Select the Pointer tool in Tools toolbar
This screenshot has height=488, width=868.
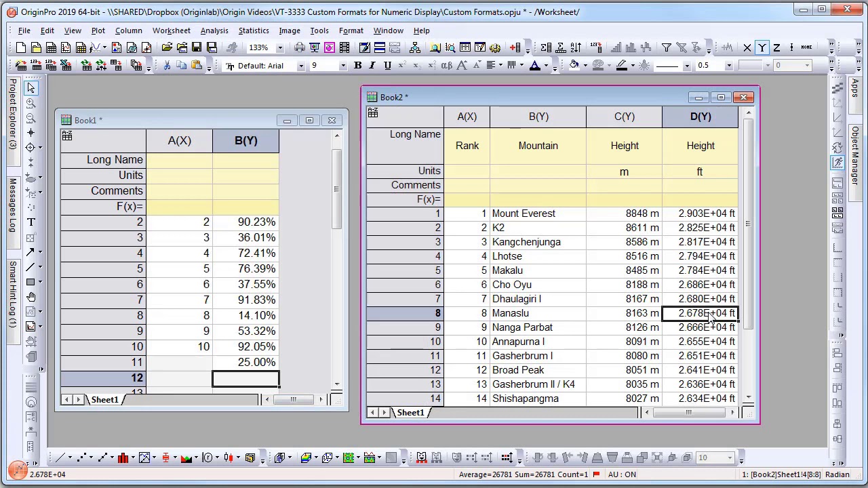coord(31,89)
